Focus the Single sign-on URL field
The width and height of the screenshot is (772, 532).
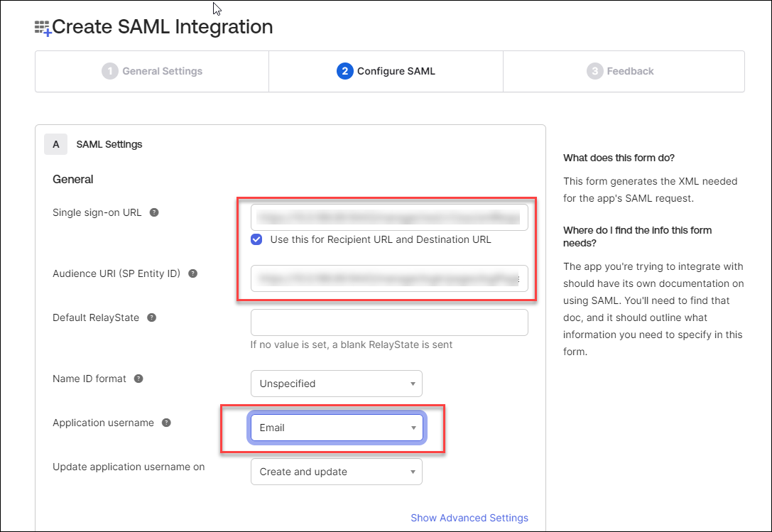tap(389, 217)
